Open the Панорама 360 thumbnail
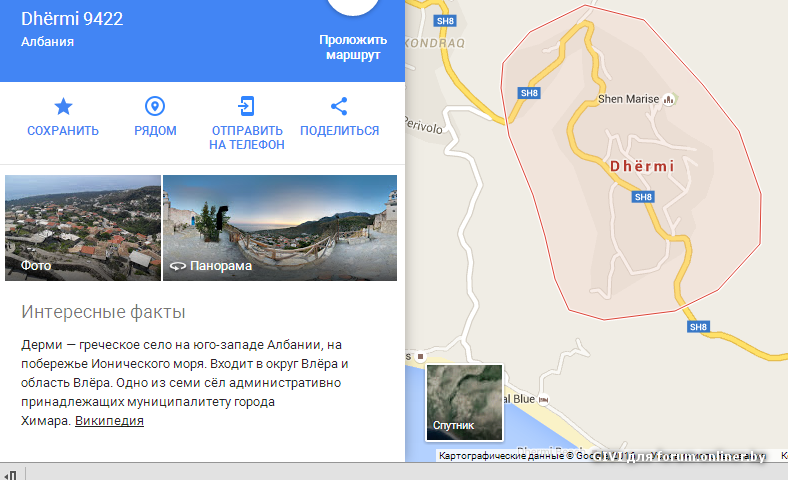 click(280, 228)
